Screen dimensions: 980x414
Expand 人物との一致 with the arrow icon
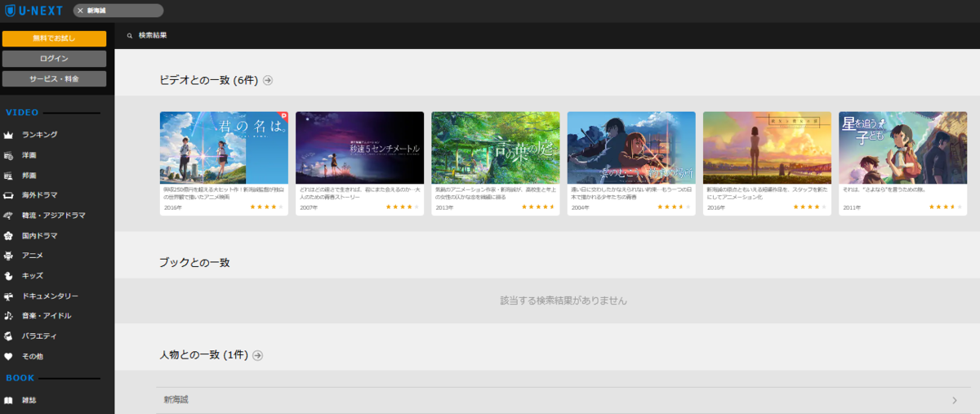[x=257, y=355]
